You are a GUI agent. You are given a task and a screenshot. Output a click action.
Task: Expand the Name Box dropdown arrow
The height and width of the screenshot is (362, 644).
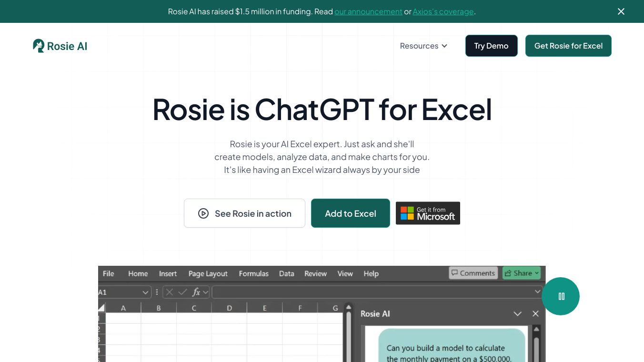(x=146, y=292)
